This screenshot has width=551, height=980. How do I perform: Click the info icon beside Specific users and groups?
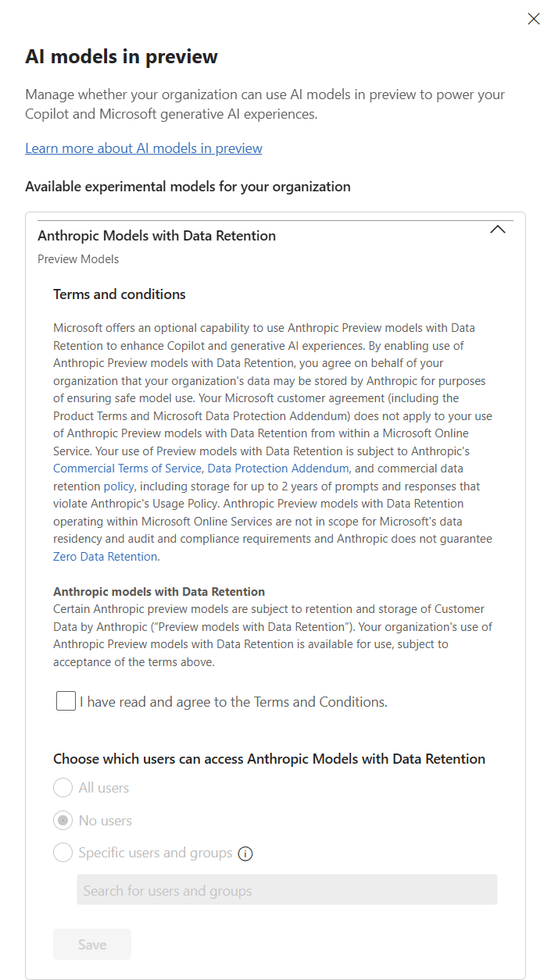pyautogui.click(x=245, y=853)
